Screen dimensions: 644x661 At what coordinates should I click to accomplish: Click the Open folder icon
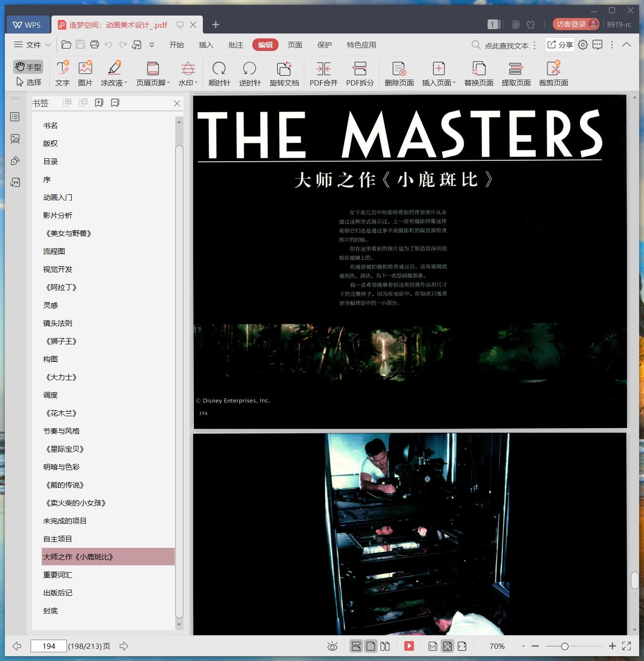(x=66, y=45)
